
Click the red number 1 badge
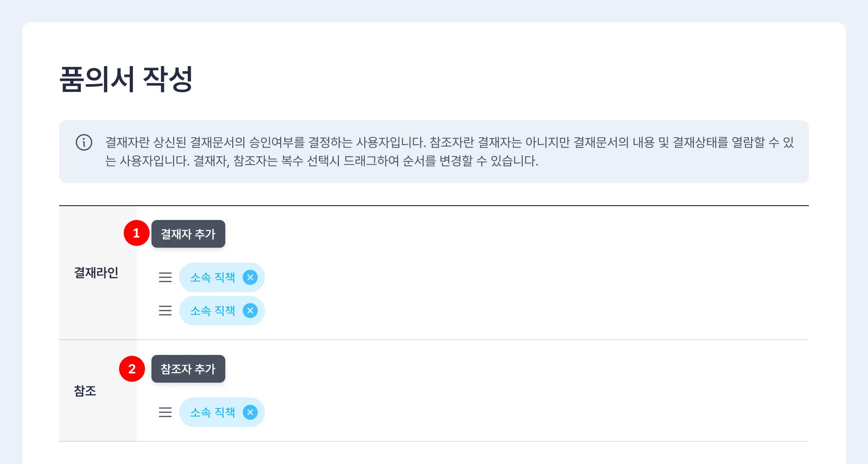(136, 233)
